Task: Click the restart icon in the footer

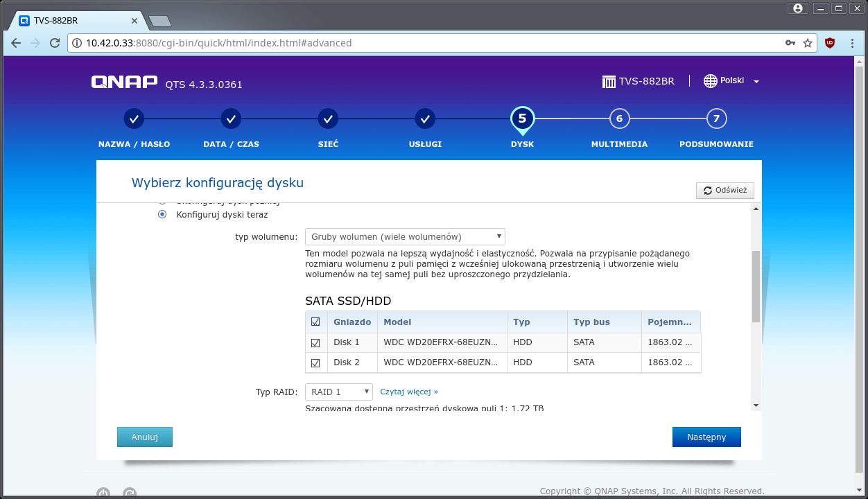Action: tap(130, 493)
